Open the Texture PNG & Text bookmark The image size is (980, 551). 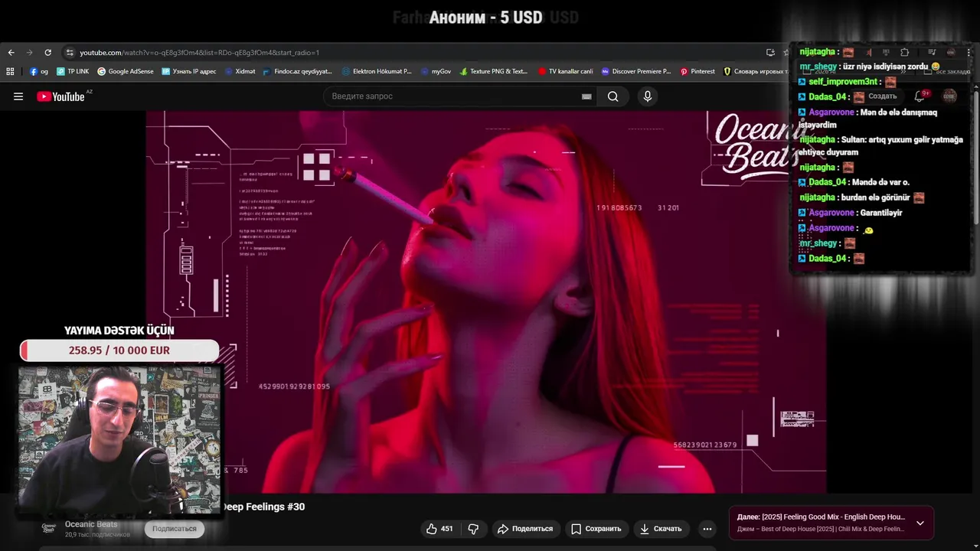tap(494, 71)
